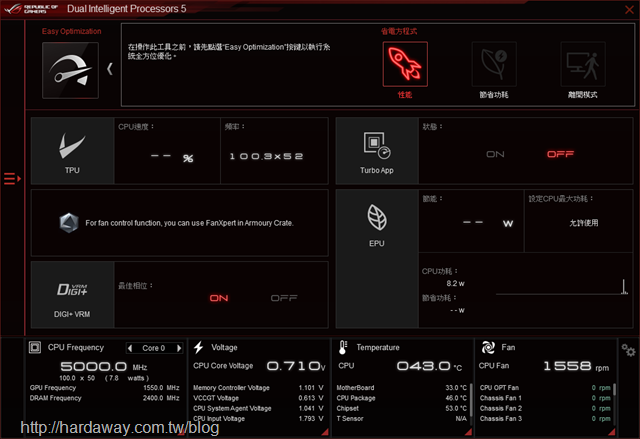
Task: Close the Dual Intelligent Processors window
Action: click(629, 9)
